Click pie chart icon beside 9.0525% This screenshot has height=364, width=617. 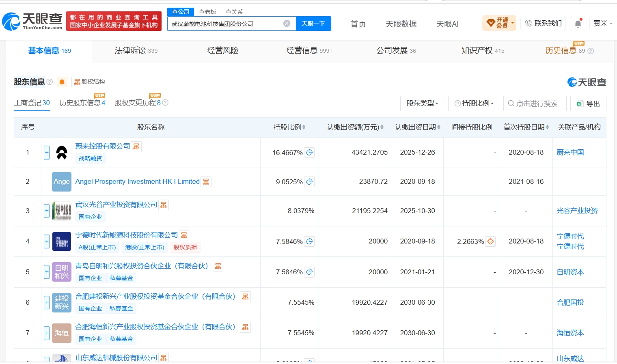[309, 182]
